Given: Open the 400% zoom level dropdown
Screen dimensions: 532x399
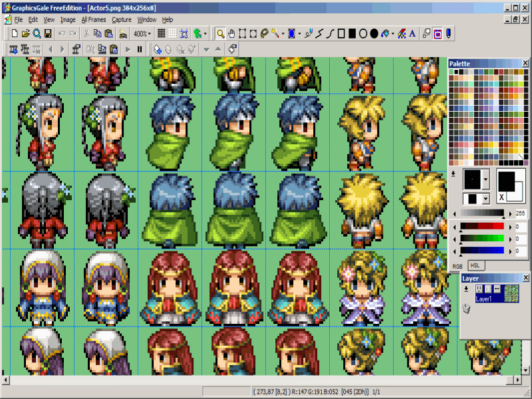Looking at the screenshot, I should click(x=142, y=34).
